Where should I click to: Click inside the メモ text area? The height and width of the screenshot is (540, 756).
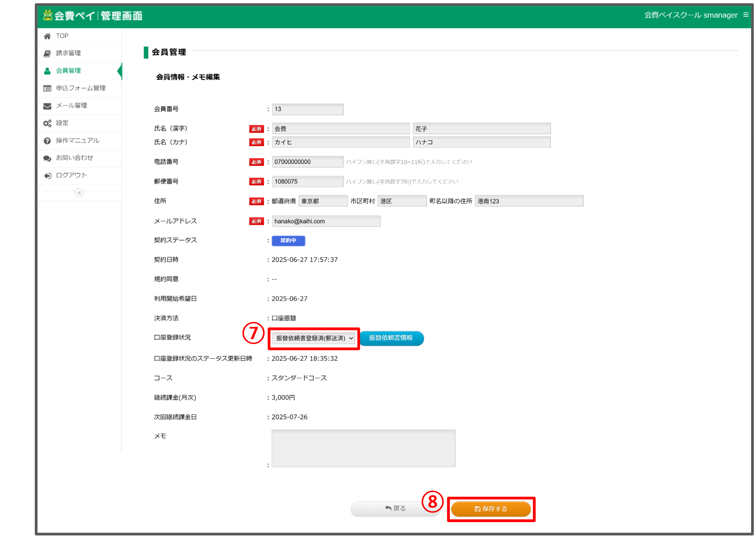363,448
